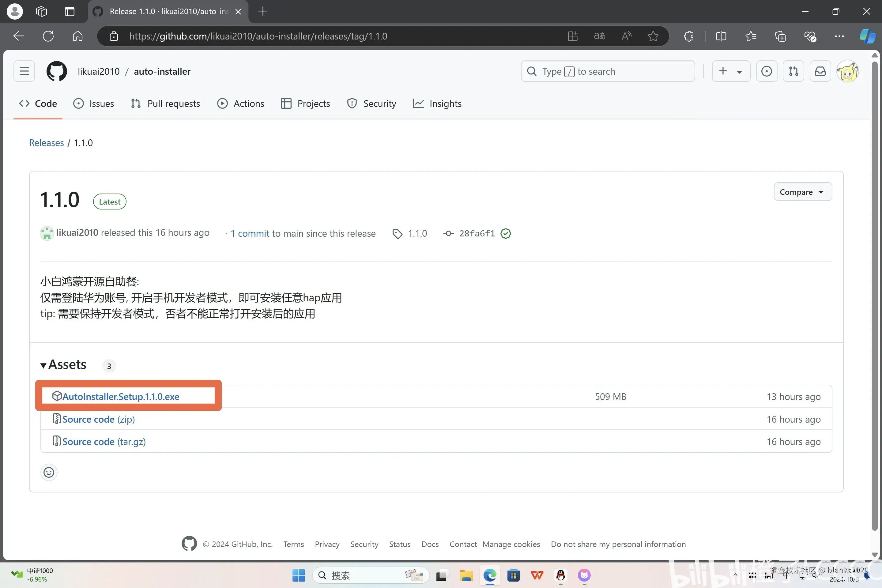
Task: Open the issues icon in header
Action: (767, 71)
